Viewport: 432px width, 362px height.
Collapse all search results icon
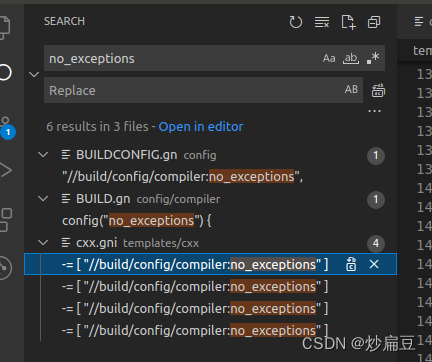tap(374, 22)
